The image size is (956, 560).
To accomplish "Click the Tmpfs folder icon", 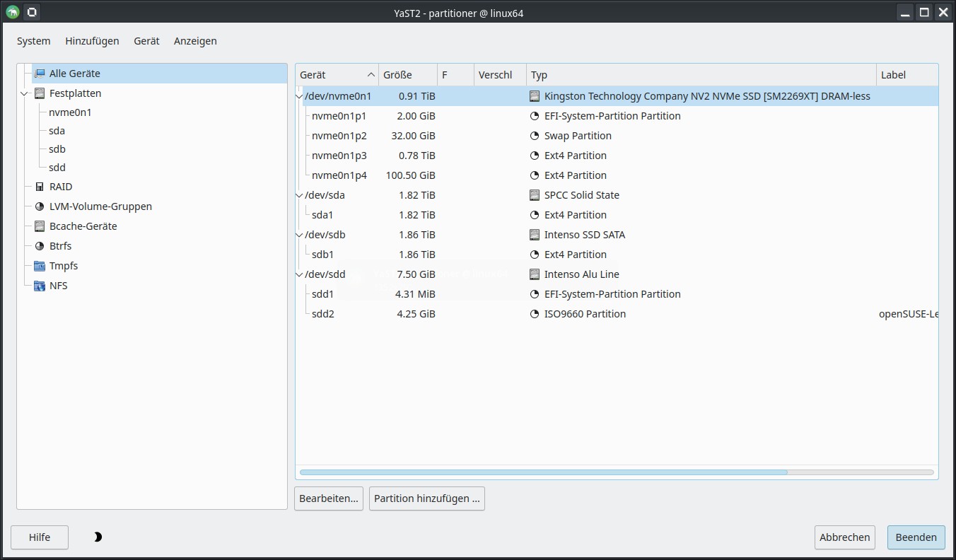I will pyautogui.click(x=40, y=266).
